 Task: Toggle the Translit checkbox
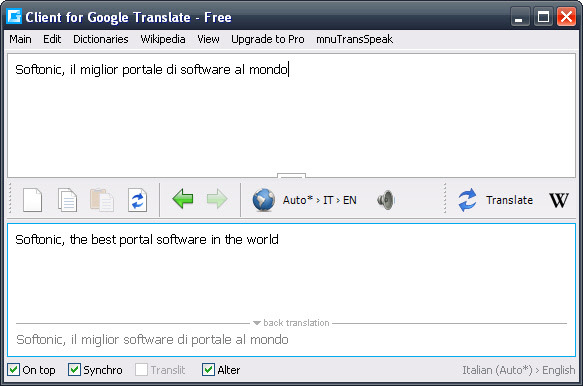(141, 370)
